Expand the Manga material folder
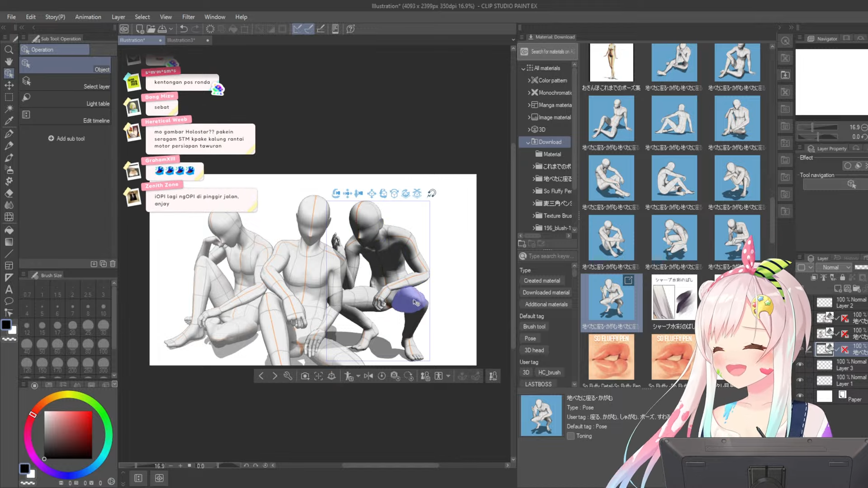 pos(529,105)
